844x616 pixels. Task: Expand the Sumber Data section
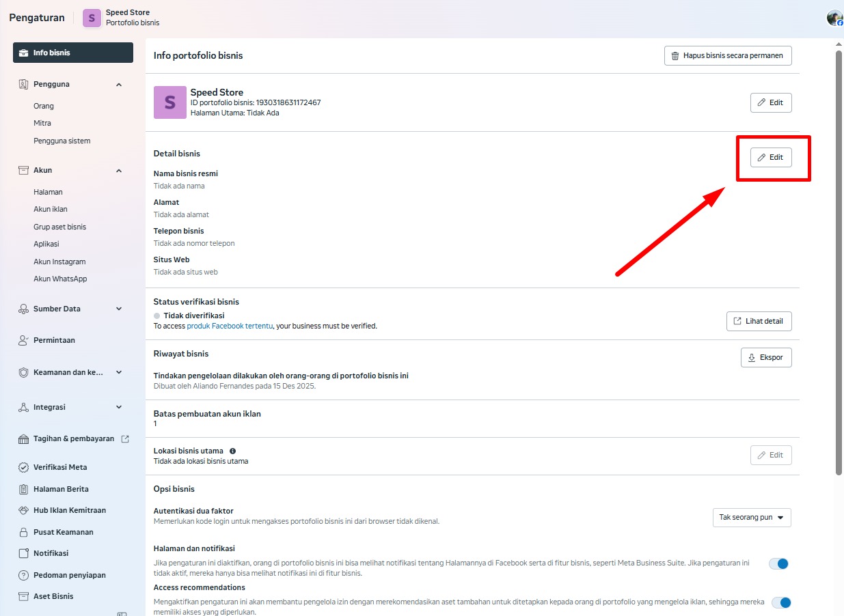119,309
